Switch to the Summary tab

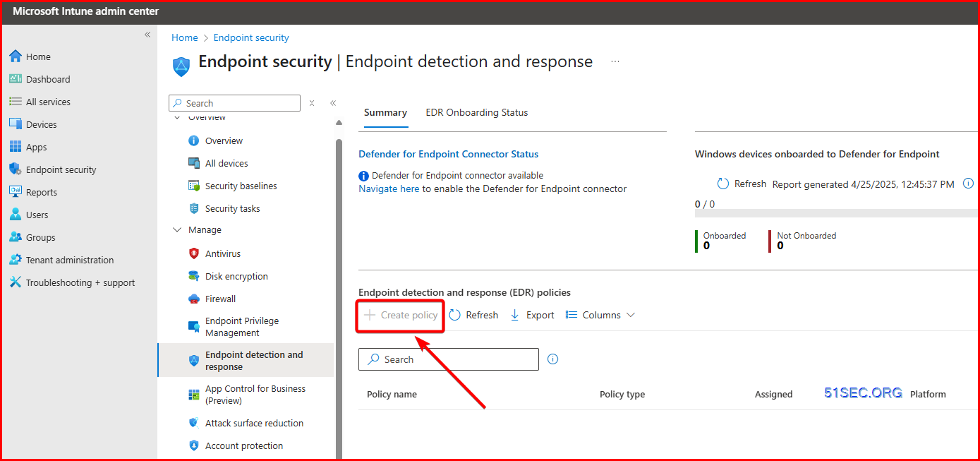click(385, 112)
